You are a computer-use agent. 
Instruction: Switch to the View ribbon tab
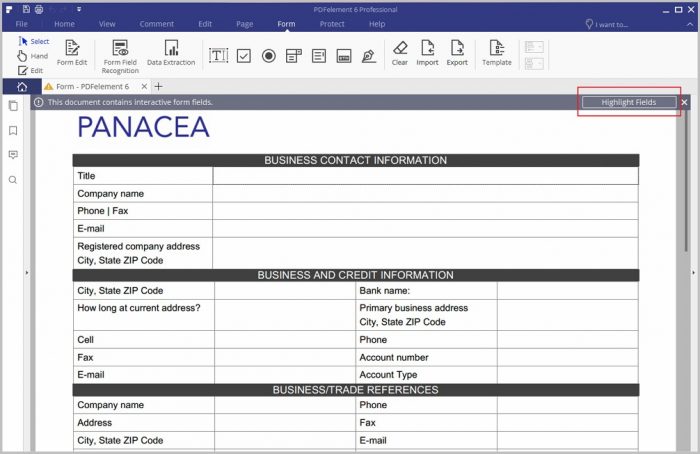(x=107, y=24)
